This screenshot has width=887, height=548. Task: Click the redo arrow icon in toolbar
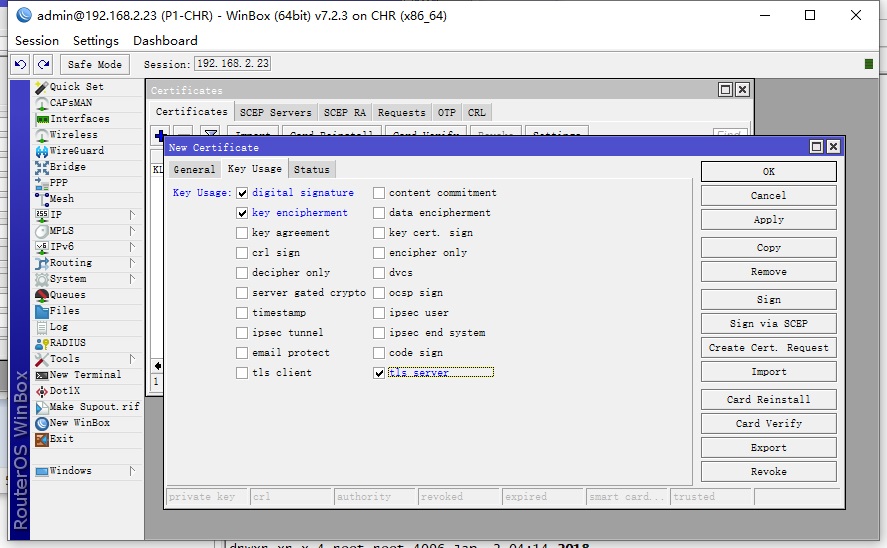pyautogui.click(x=42, y=64)
